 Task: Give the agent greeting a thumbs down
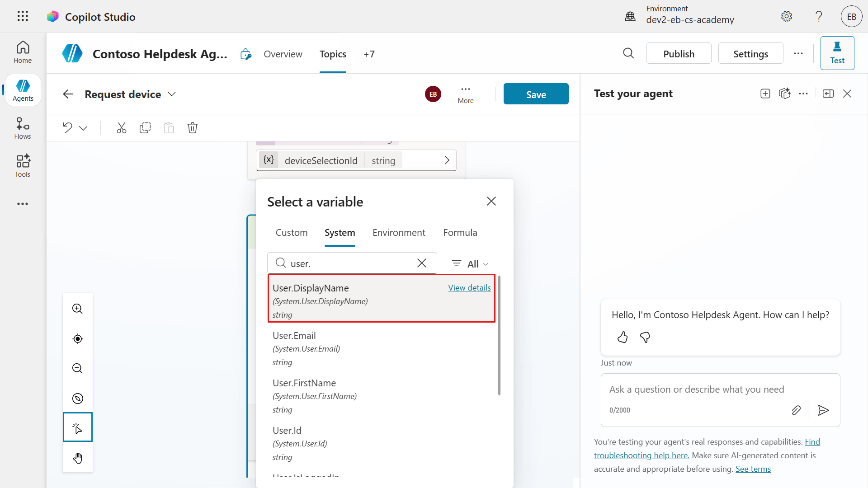click(645, 337)
